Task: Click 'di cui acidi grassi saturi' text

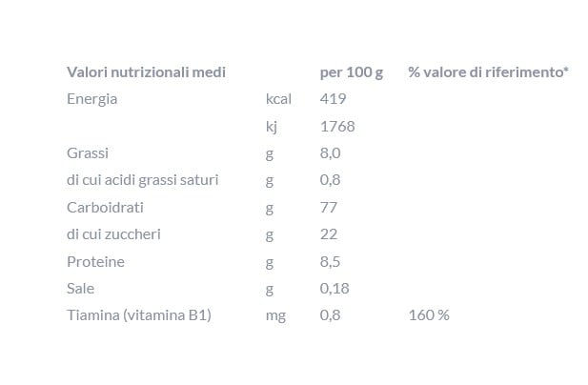Action: click(143, 180)
